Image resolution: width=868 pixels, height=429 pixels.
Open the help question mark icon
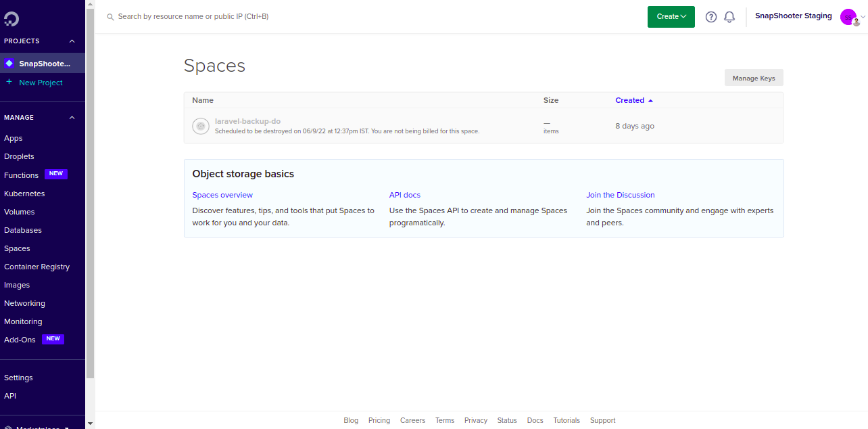[710, 17]
